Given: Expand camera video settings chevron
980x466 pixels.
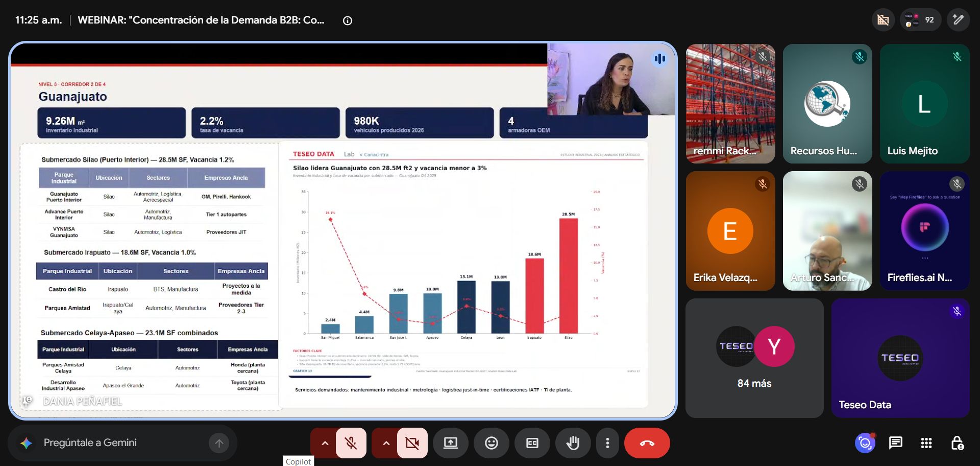Looking at the screenshot, I should click(386, 443).
